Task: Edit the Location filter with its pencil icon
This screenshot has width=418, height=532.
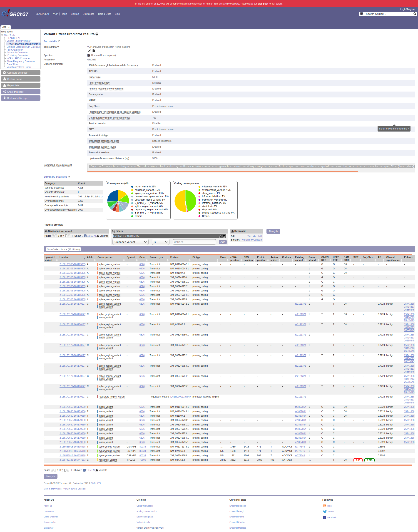Action: (220, 236)
